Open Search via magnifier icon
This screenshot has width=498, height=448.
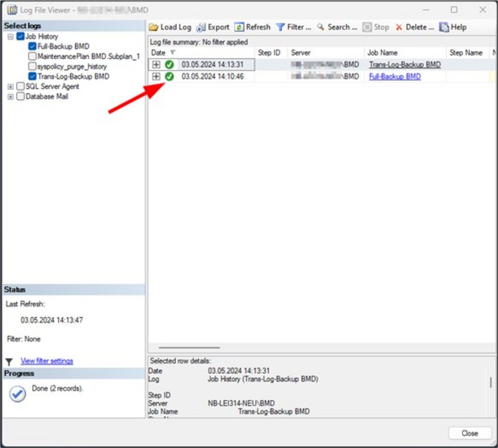(321, 27)
